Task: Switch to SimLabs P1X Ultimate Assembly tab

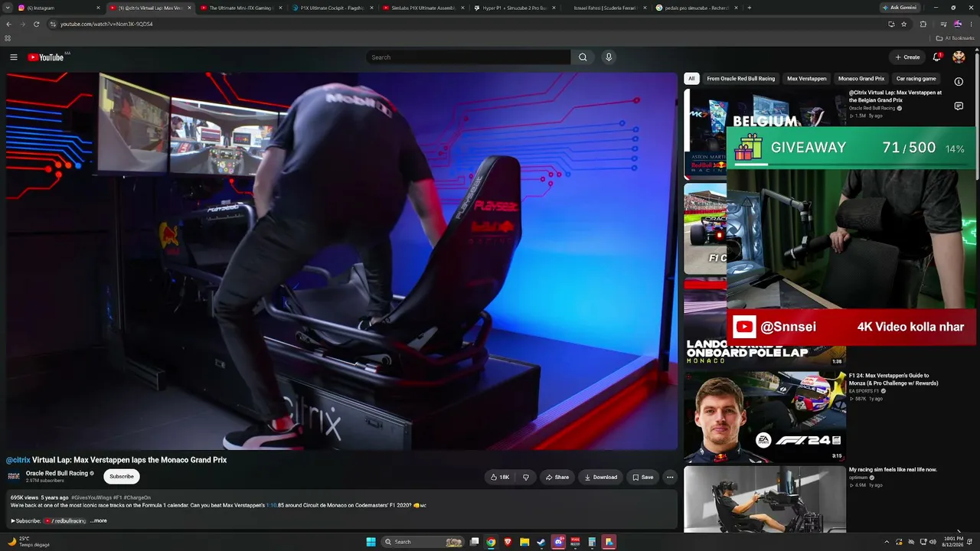Action: click(x=423, y=8)
